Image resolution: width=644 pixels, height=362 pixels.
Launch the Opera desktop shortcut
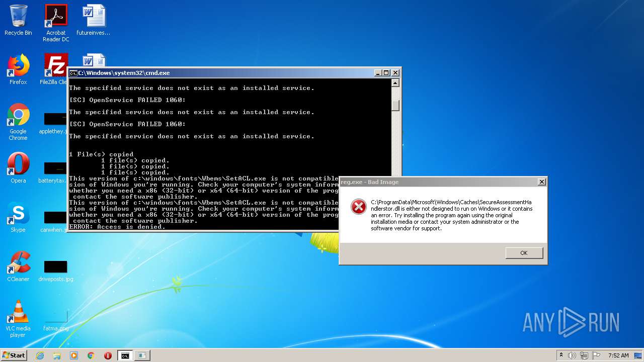coord(18,168)
